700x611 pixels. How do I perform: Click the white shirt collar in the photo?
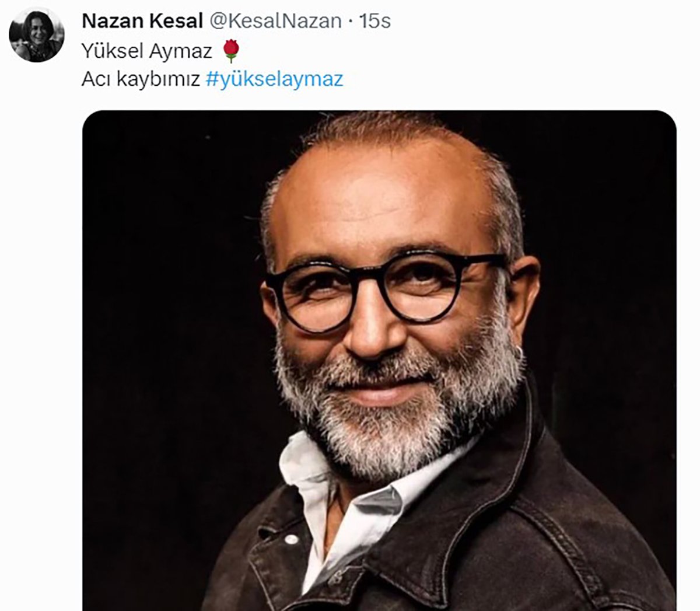pos(309,479)
